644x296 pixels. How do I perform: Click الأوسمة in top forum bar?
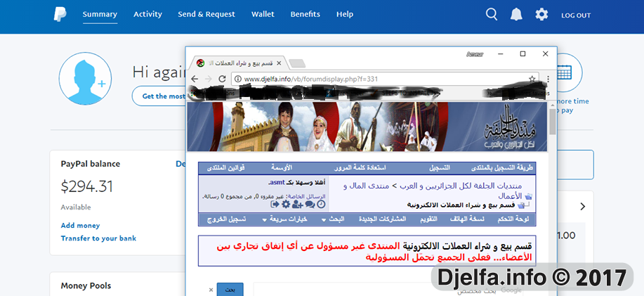point(282,168)
